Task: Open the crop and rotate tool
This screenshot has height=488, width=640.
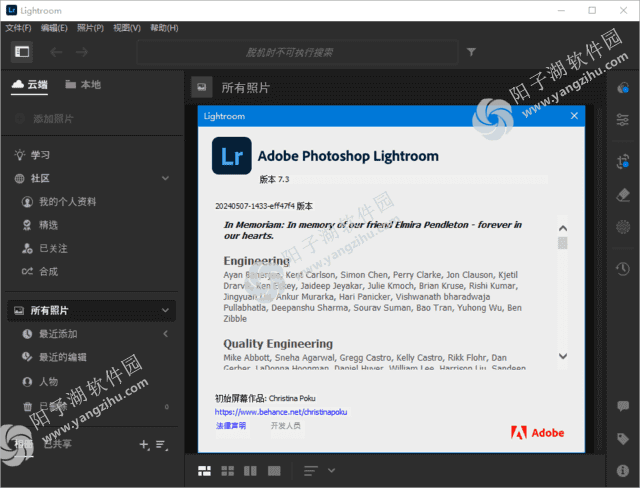Action: (623, 162)
